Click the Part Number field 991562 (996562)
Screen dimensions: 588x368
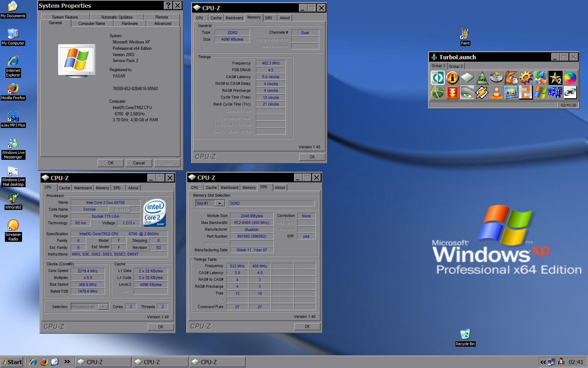(252, 237)
